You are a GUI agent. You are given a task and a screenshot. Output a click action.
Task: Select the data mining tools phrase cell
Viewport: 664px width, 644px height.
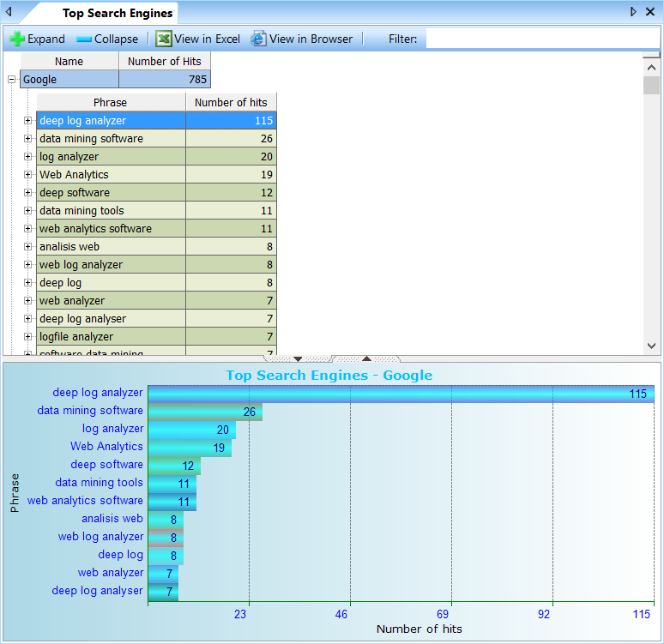[111, 210]
